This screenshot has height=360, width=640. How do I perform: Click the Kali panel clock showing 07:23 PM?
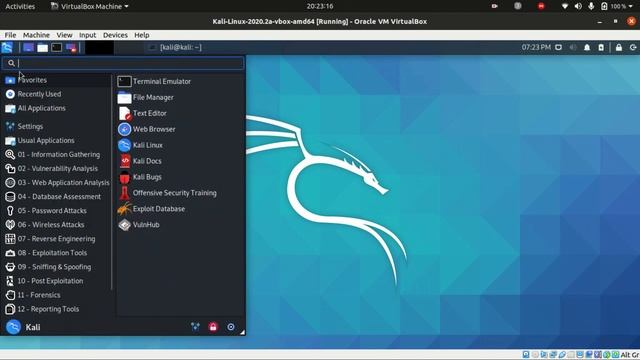pos(536,47)
